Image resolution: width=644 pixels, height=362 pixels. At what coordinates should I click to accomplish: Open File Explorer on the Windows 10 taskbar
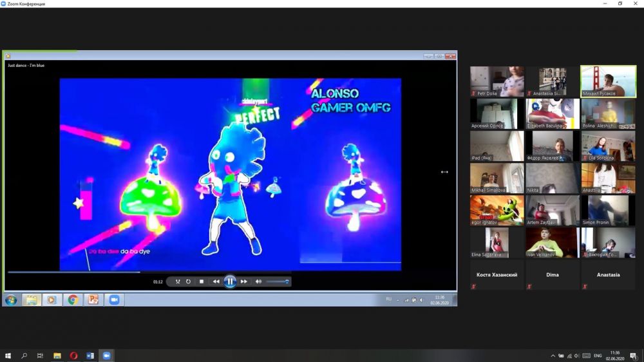tap(57, 356)
